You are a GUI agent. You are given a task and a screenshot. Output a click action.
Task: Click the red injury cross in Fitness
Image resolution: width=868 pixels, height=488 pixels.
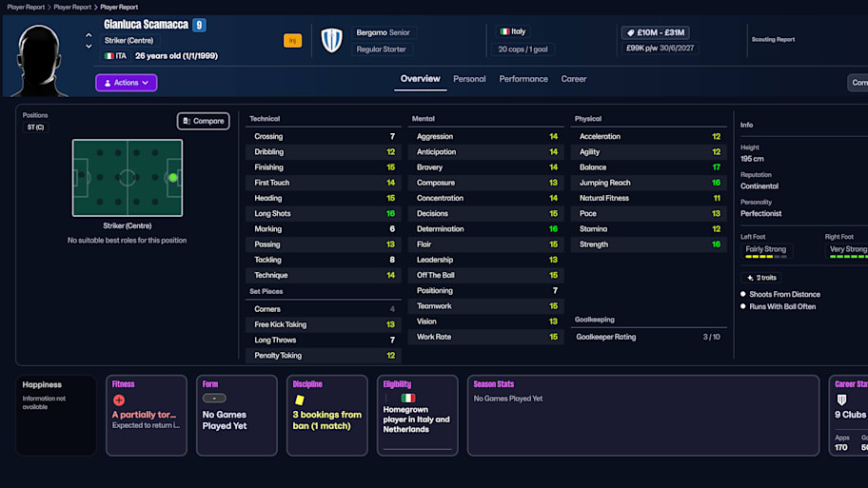click(x=118, y=400)
